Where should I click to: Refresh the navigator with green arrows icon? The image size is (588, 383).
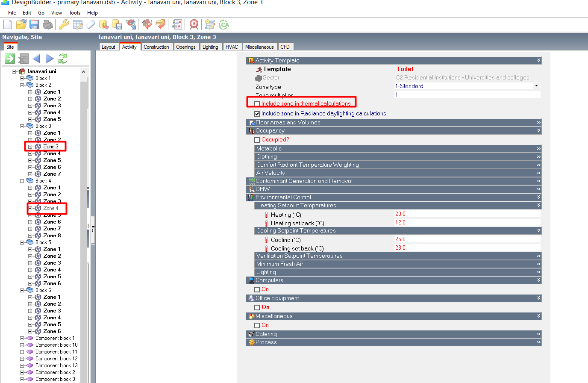pos(63,59)
